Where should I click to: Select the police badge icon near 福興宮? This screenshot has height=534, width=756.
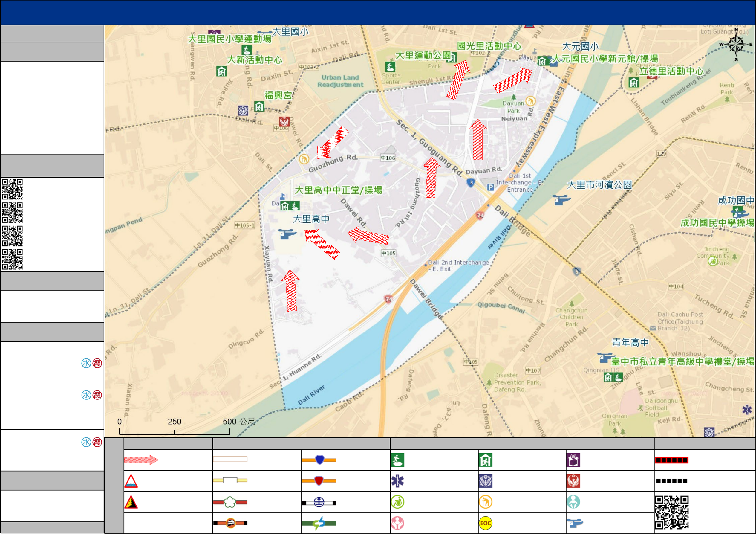243,110
